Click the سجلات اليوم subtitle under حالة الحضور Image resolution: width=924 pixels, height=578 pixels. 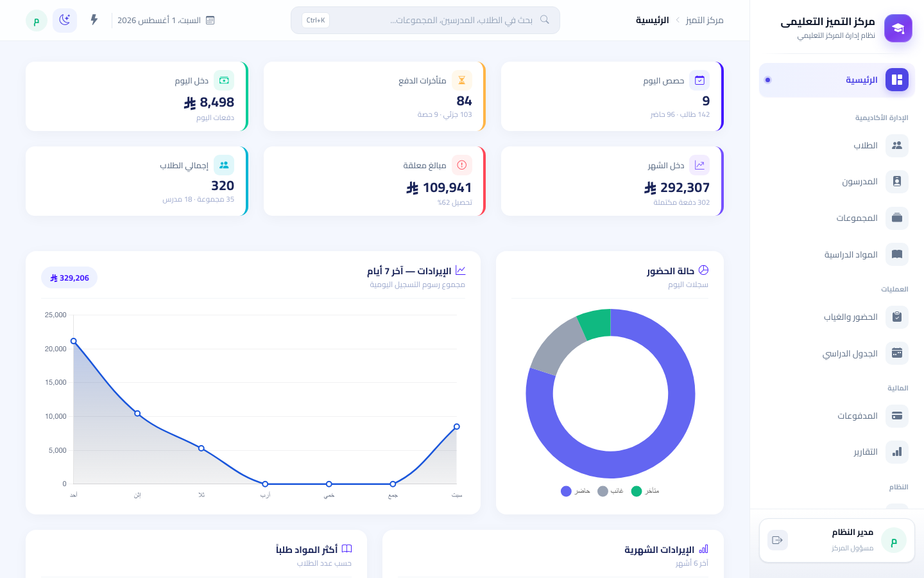click(x=688, y=285)
